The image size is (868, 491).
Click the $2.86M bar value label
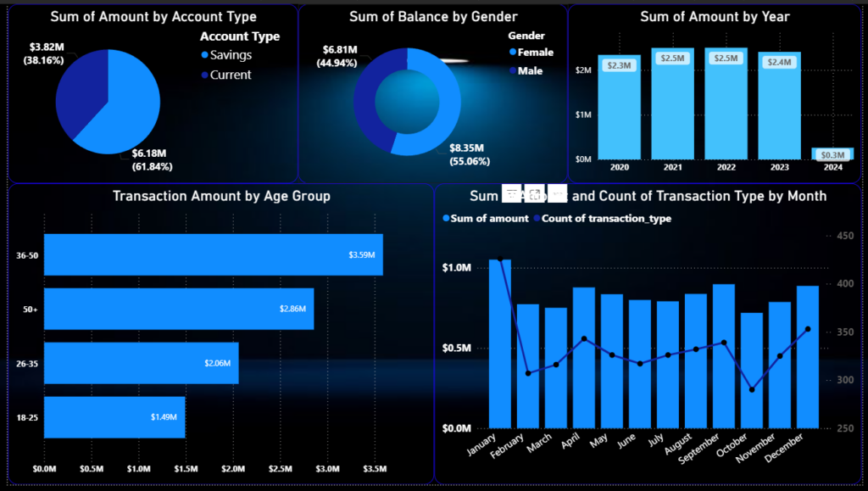click(x=292, y=309)
